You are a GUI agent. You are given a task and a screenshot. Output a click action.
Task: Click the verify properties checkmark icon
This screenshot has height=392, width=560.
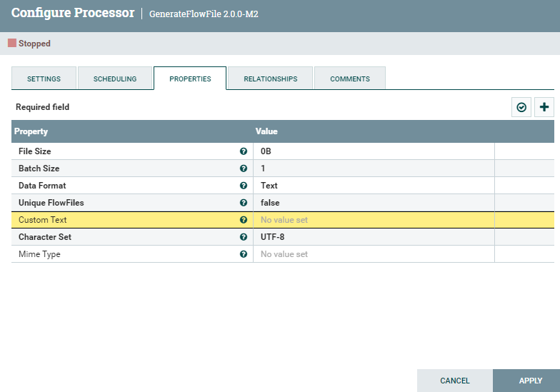click(x=521, y=107)
